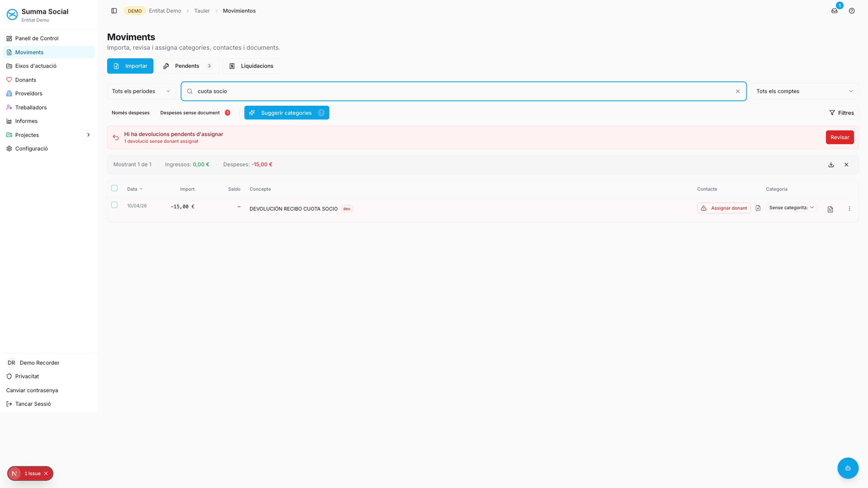Screen dimensions: 868x488
Task: Select the all-rows header checkbox
Action: click(114, 188)
